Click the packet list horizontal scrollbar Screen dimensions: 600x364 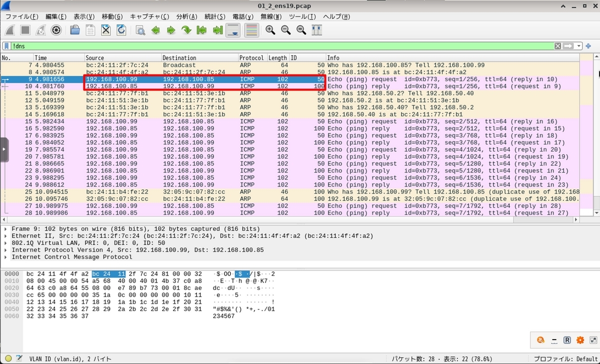click(x=290, y=219)
